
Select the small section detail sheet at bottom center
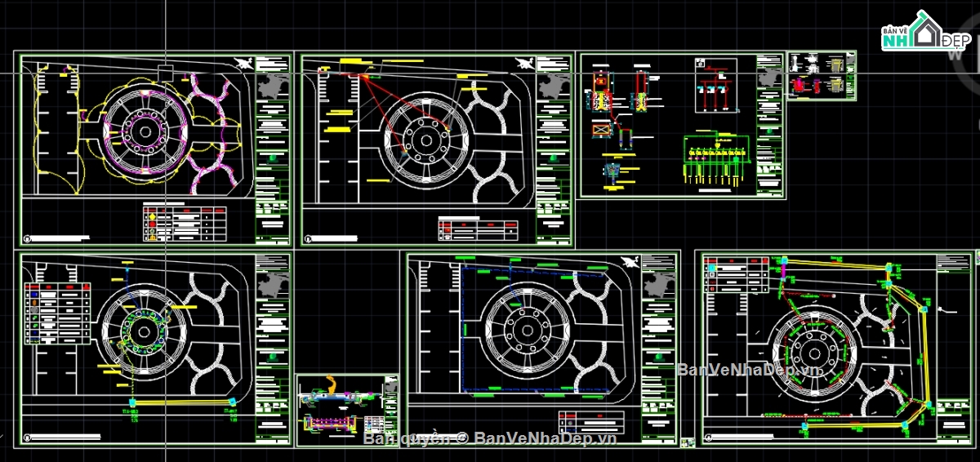tap(348, 410)
